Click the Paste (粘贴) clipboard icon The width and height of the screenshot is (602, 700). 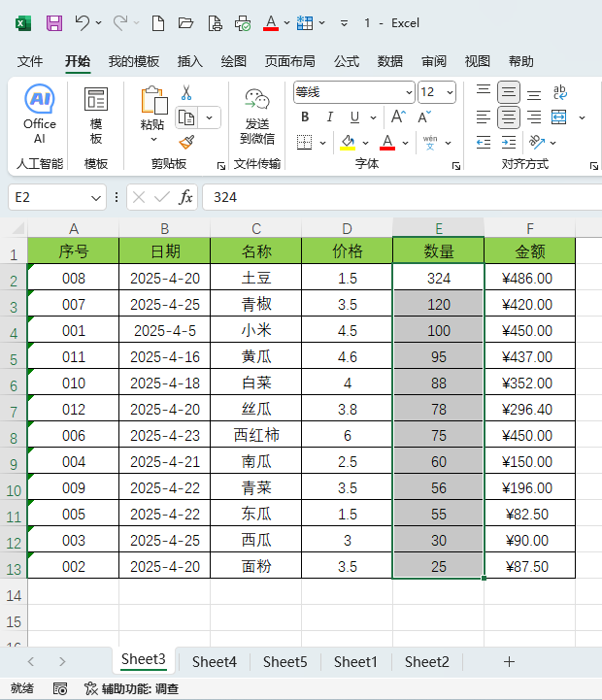coord(154,100)
